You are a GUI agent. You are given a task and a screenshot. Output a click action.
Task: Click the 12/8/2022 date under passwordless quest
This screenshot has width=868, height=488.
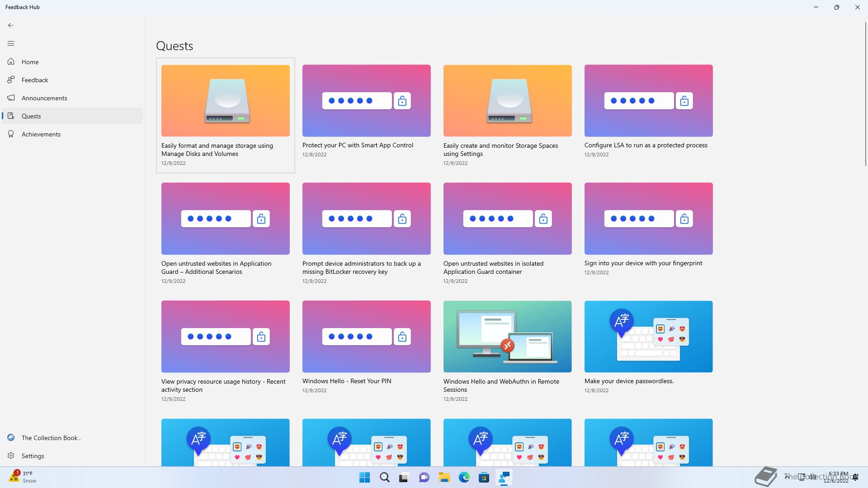(596, 390)
